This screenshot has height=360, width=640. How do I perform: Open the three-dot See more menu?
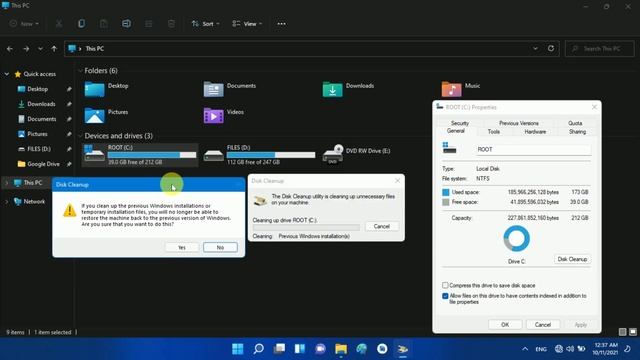(x=281, y=24)
